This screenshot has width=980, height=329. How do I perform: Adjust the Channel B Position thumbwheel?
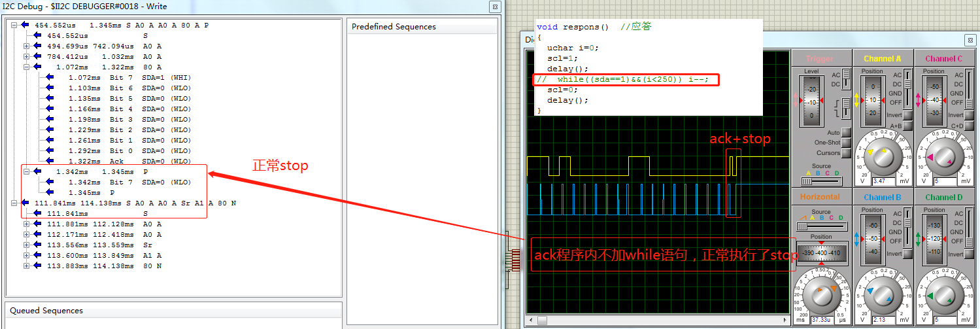873,240
